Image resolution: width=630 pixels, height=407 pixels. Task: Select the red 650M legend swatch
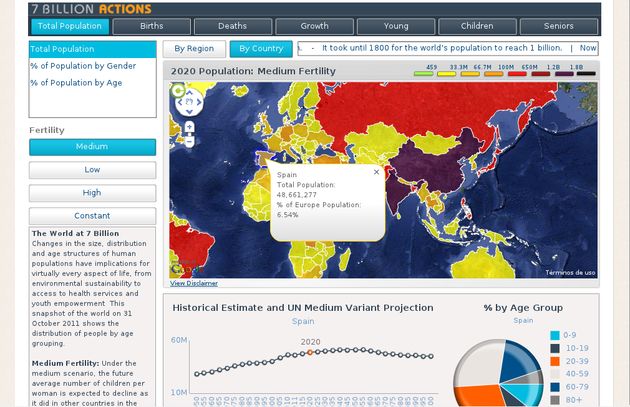517,74
